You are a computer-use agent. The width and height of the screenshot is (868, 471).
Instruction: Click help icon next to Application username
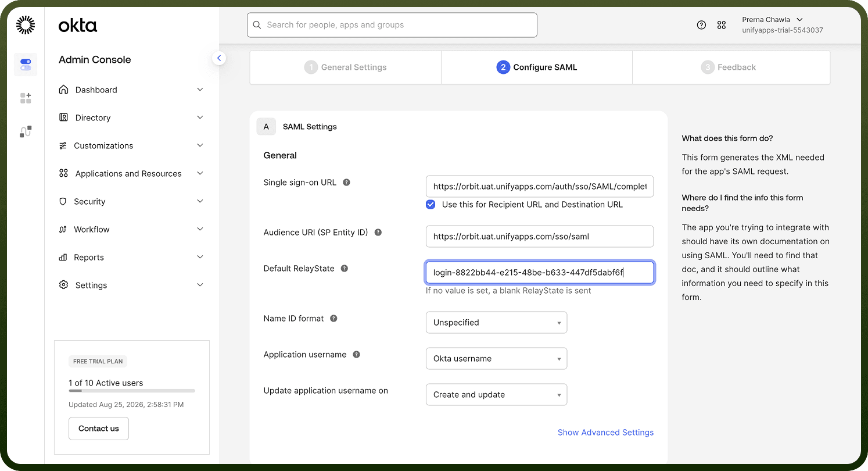[357, 355]
